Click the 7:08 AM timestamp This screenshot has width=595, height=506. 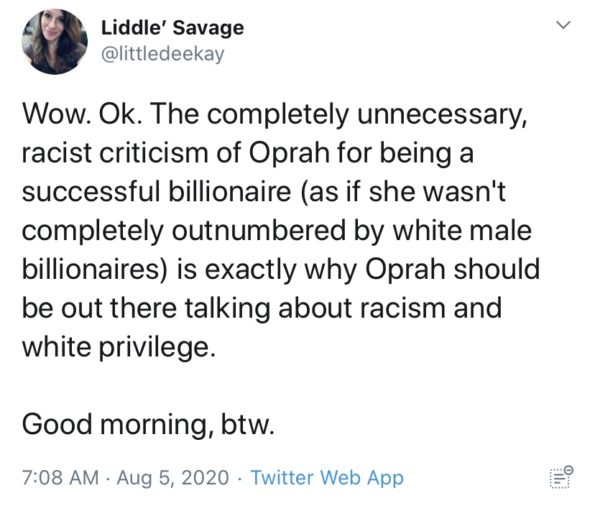click(x=60, y=478)
